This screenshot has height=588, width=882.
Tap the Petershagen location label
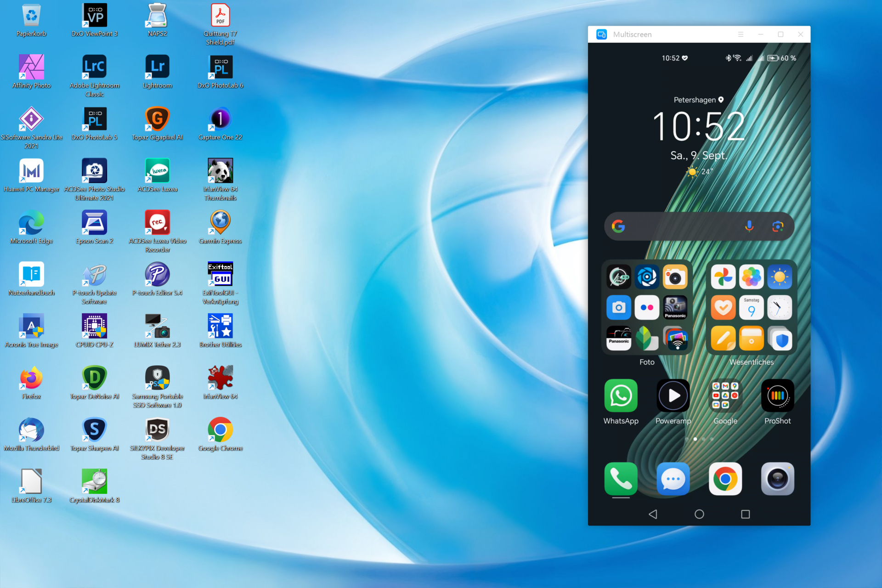tap(699, 100)
